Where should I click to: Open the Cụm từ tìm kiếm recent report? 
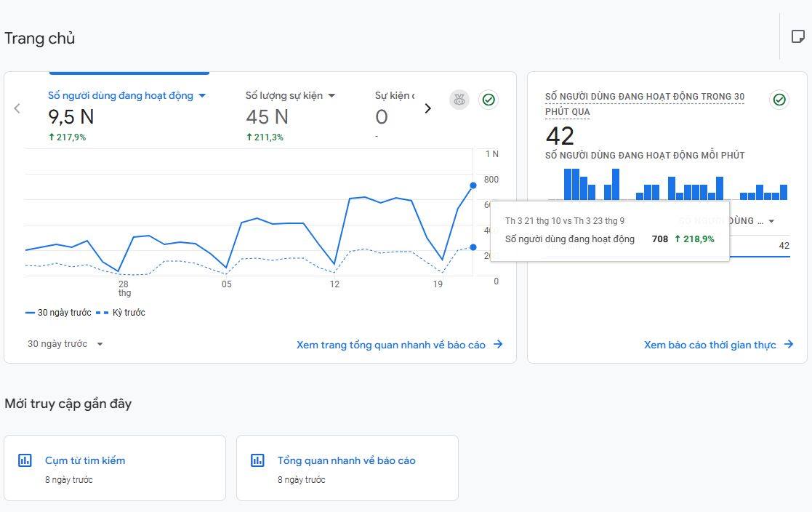pos(85,460)
